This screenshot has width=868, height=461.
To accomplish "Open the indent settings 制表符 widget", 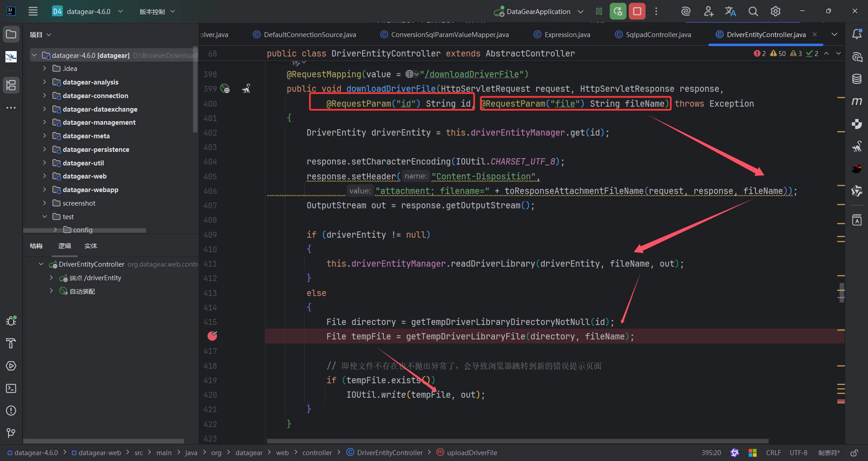I will [x=829, y=452].
